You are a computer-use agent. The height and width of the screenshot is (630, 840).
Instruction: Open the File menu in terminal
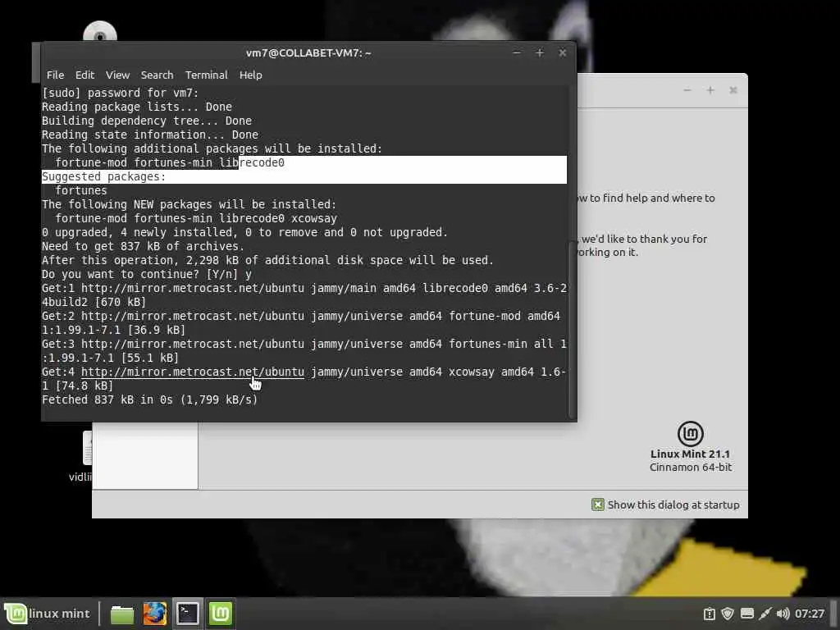click(x=55, y=75)
